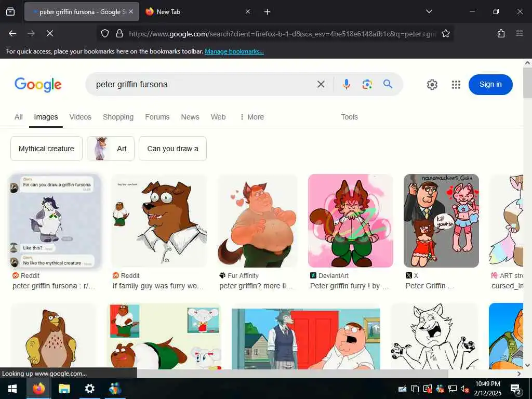Image resolution: width=532 pixels, height=399 pixels.
Task: Select the Can you draw a chip
Action: coord(172,149)
